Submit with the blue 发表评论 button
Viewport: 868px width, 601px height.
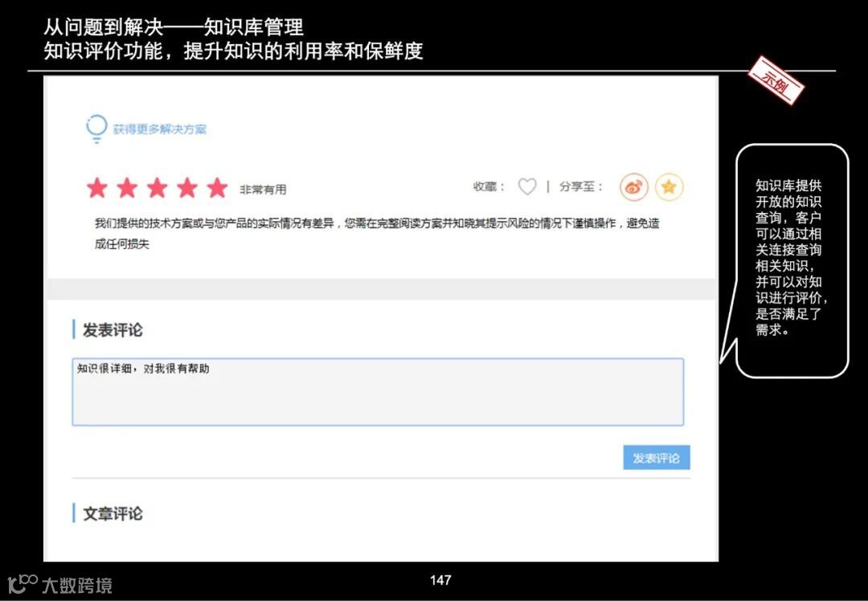pos(657,458)
